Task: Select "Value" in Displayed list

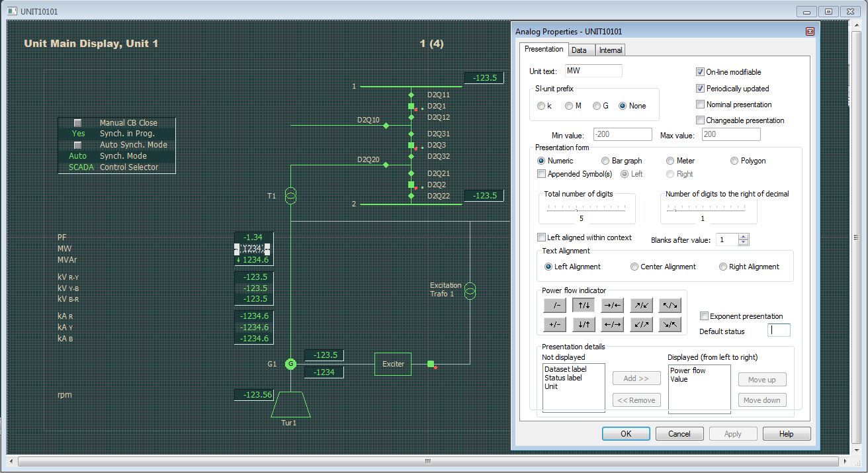Action: pyautogui.click(x=679, y=379)
